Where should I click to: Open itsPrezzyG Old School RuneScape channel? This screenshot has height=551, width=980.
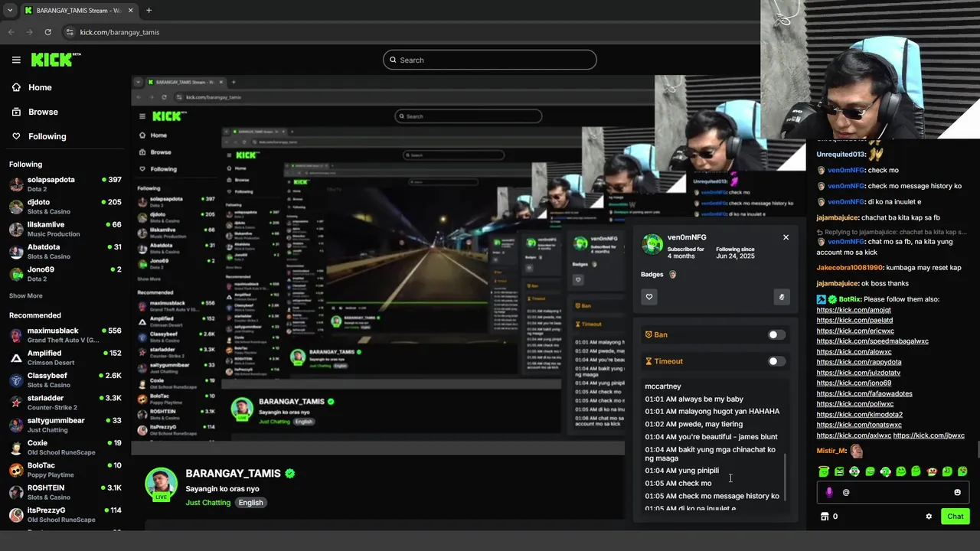tap(65, 514)
